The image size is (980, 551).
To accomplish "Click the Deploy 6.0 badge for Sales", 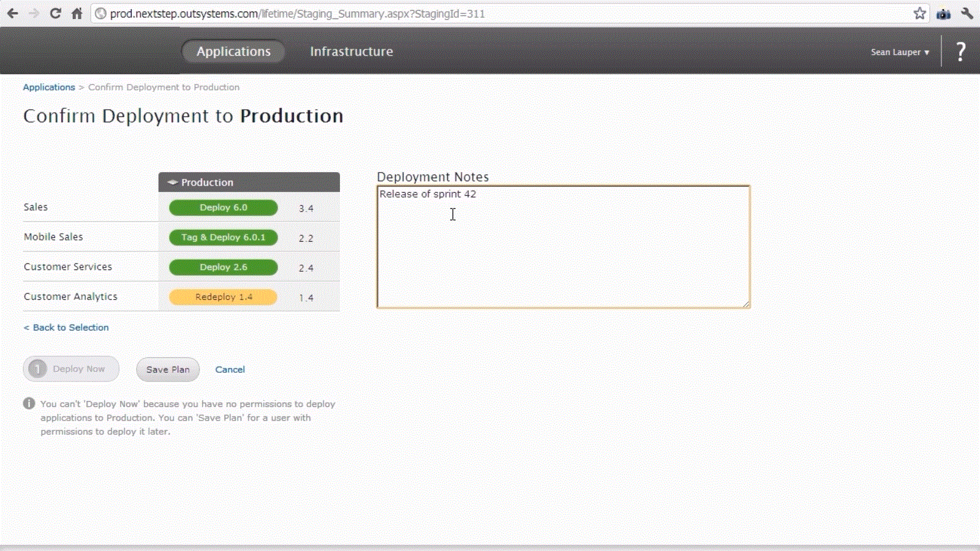I will pos(223,208).
